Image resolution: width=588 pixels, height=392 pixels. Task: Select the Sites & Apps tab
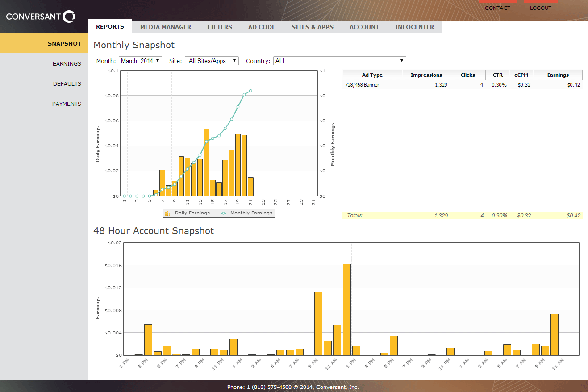click(x=312, y=27)
